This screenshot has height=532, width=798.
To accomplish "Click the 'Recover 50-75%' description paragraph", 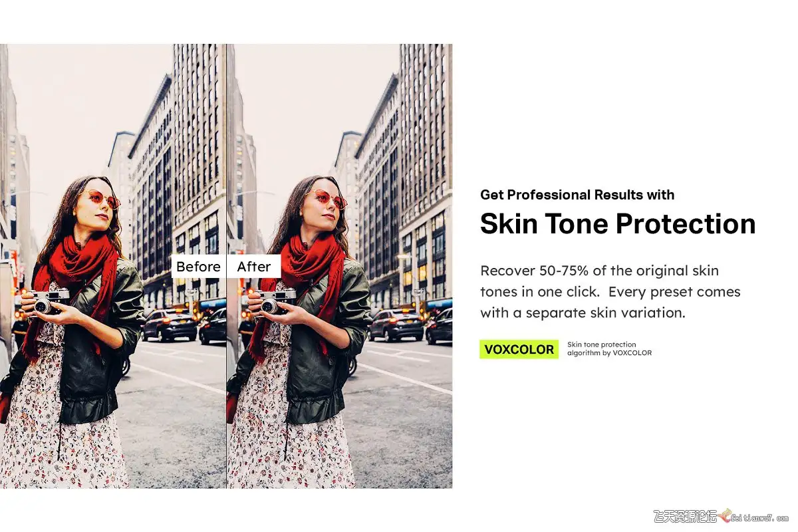I will (610, 292).
